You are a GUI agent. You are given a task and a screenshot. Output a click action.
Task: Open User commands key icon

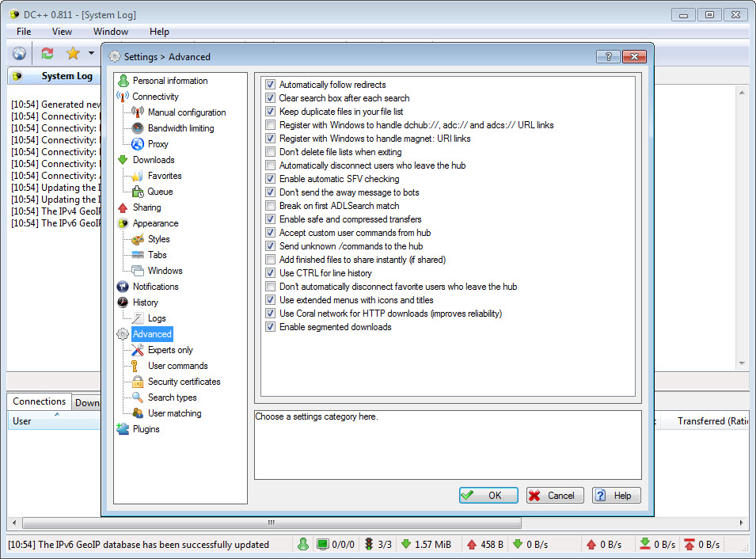click(135, 366)
